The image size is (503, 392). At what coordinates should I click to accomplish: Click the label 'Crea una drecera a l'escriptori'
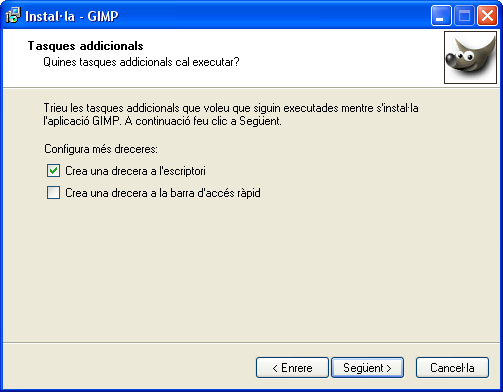coord(135,171)
